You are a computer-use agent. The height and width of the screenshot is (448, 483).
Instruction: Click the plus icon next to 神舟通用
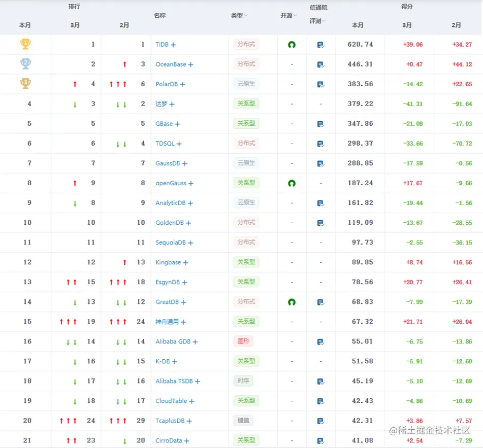[x=183, y=322]
